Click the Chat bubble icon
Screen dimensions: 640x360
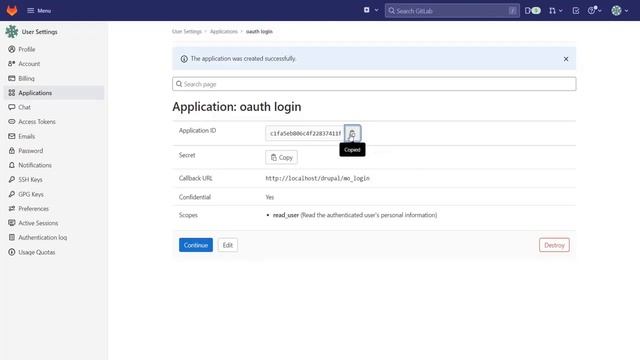11,107
